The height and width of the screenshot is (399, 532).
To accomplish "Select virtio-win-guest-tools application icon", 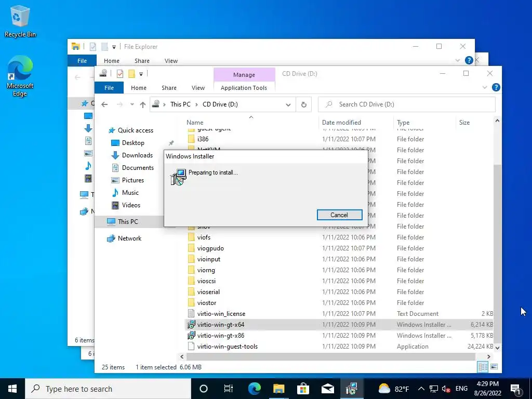I will (x=191, y=346).
